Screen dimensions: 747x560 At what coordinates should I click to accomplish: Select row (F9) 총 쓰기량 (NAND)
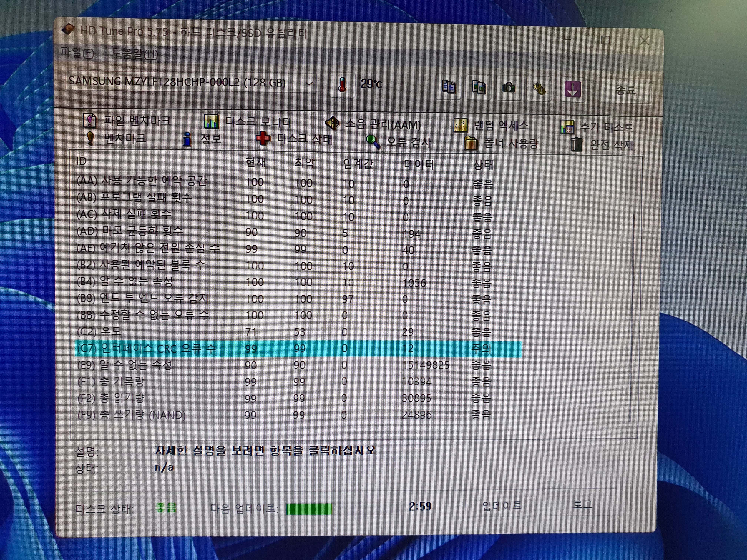click(298, 414)
